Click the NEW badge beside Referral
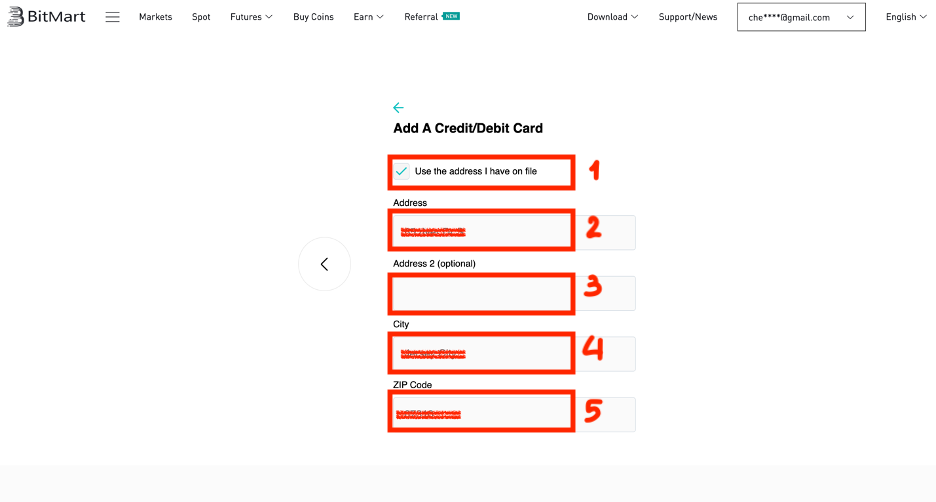The height and width of the screenshot is (502, 936). (x=451, y=16)
